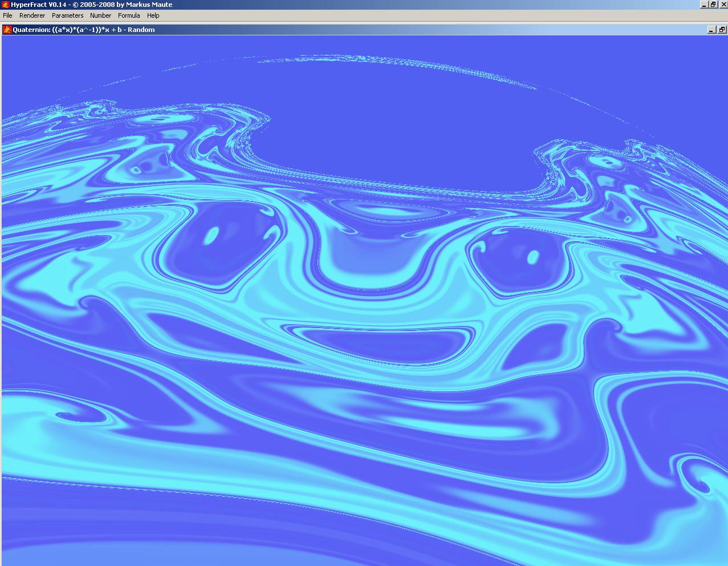Click the left rounded bubble in the fractal

(219, 245)
